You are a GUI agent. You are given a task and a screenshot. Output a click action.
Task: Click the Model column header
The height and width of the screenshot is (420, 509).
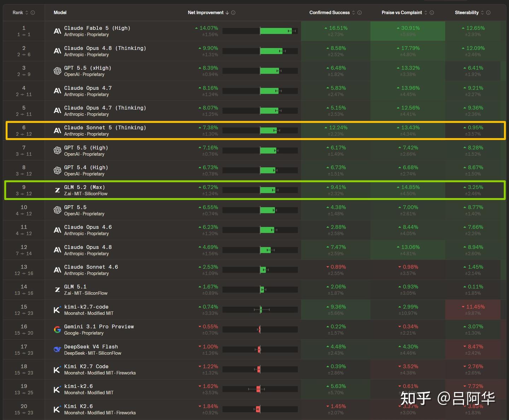[60, 13]
